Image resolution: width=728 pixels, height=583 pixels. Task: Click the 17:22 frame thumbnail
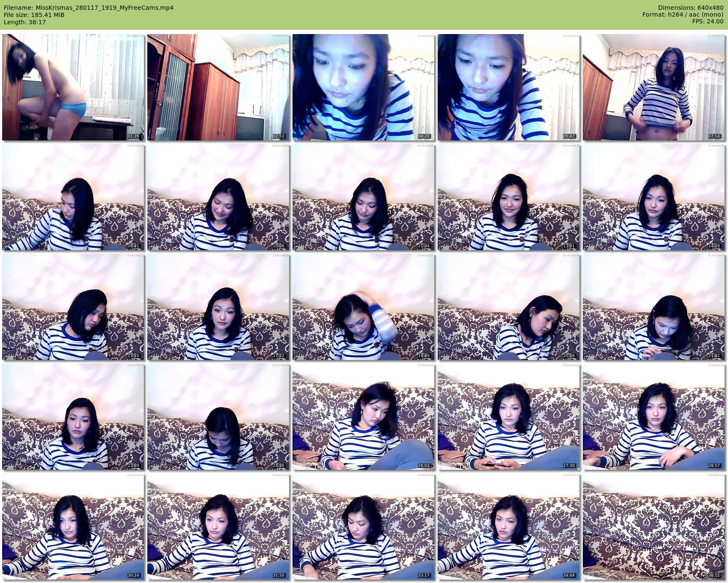[x=218, y=307]
